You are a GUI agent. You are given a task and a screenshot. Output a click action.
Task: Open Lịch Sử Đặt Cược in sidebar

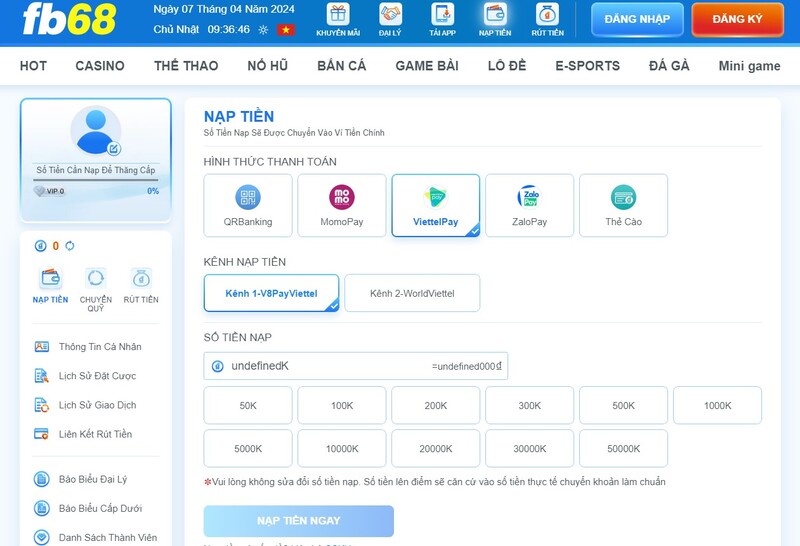pos(95,376)
